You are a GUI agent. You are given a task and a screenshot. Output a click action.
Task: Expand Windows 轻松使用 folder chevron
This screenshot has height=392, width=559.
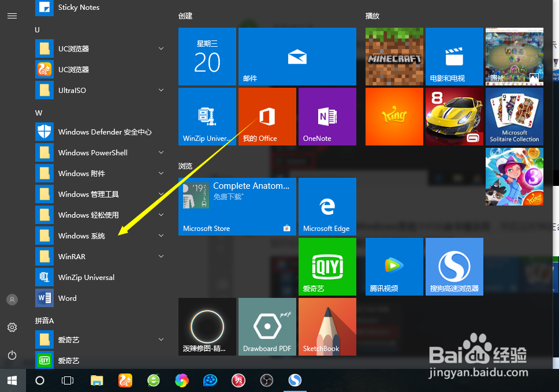[161, 215]
